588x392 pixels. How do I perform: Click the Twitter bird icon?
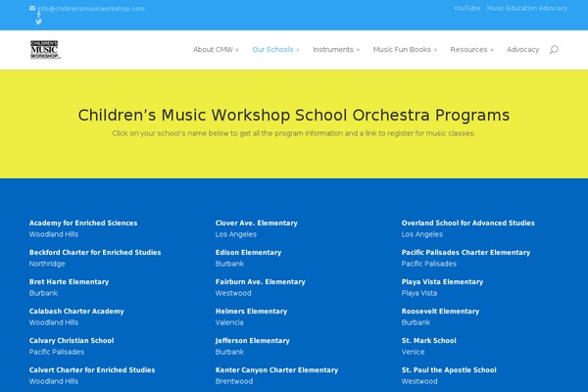[38, 22]
